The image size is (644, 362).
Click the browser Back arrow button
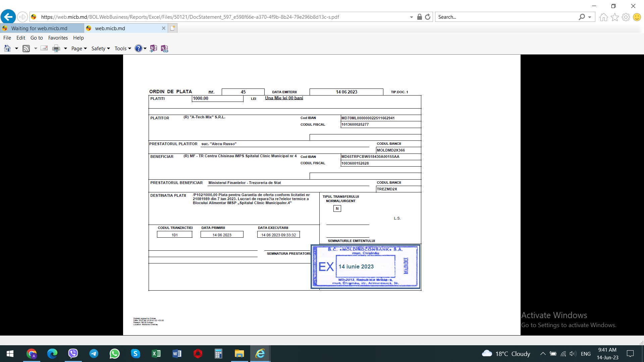tap(8, 17)
